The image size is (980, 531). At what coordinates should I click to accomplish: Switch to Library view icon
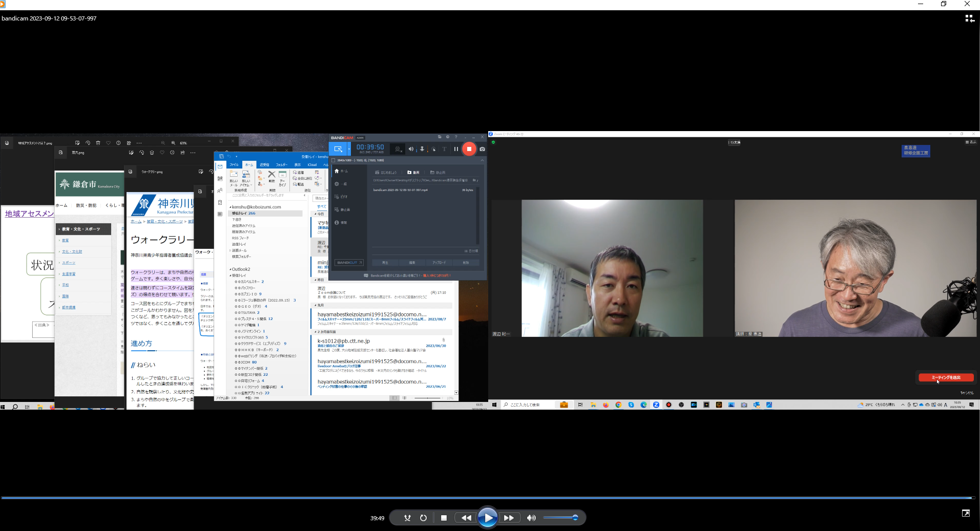coord(970,18)
